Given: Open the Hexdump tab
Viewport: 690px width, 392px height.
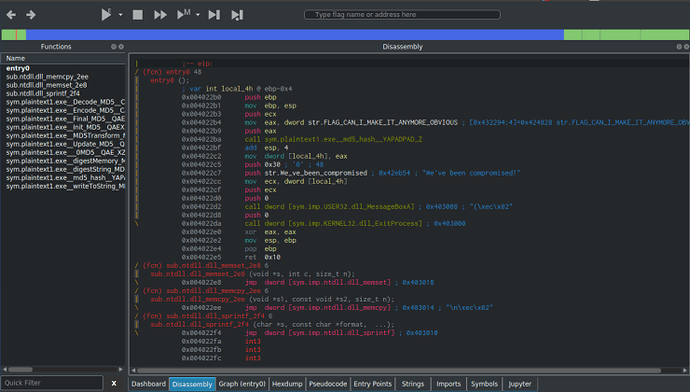Looking at the screenshot, I should coord(287,384).
